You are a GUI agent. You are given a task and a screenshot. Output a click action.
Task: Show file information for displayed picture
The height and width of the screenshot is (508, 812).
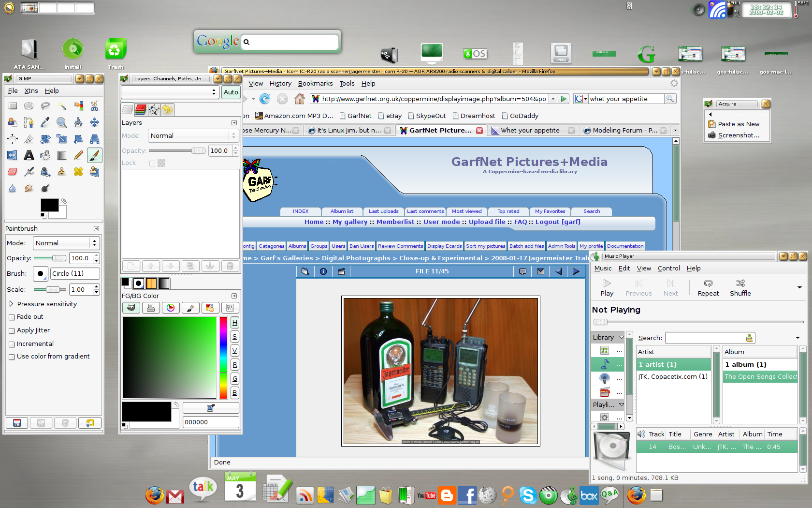323,271
